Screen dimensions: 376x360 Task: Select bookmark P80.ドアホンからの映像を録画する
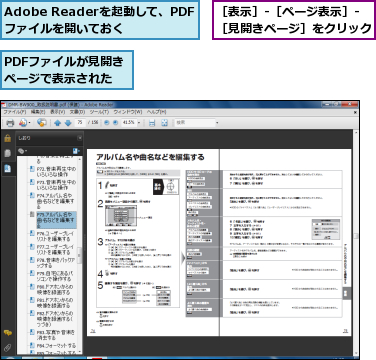click(55, 289)
